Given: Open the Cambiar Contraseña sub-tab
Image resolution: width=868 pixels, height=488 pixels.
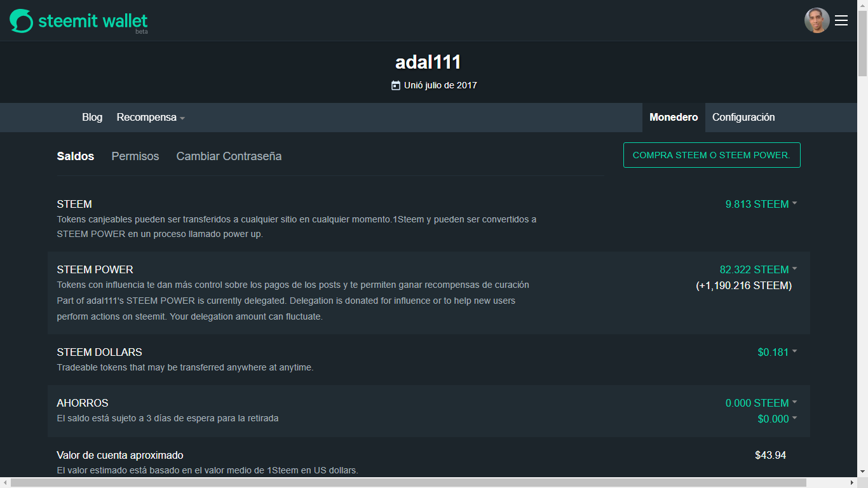Looking at the screenshot, I should [229, 156].
